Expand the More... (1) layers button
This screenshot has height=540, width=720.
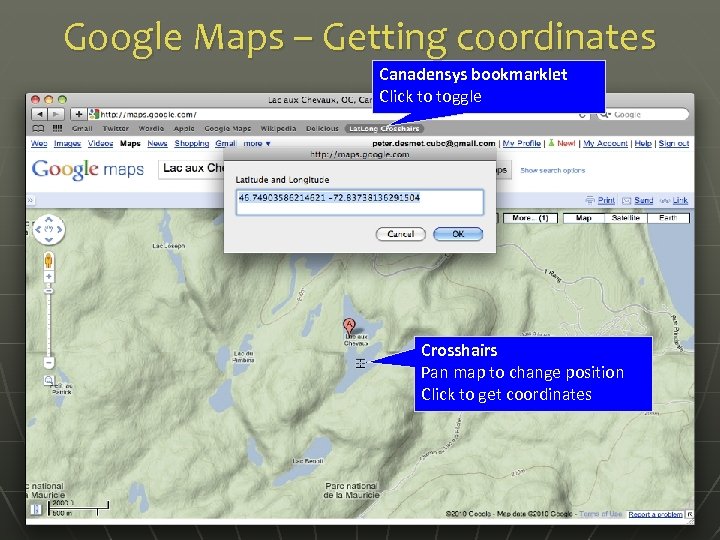[x=530, y=218]
